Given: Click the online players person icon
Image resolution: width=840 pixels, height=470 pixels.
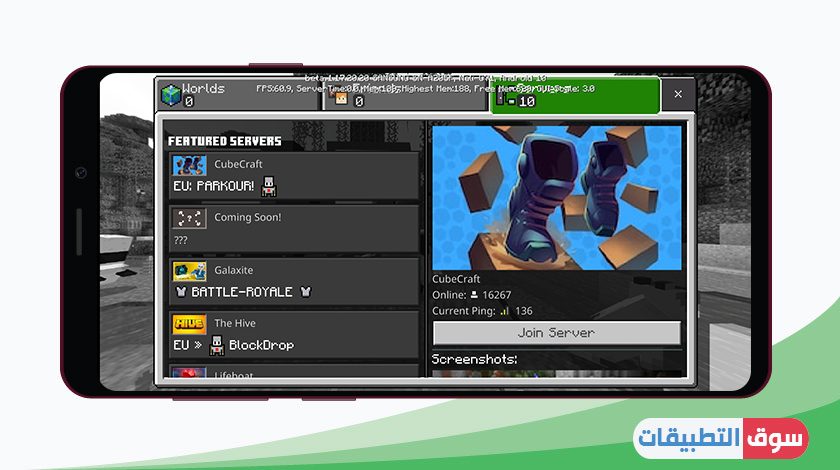Looking at the screenshot, I should (474, 295).
